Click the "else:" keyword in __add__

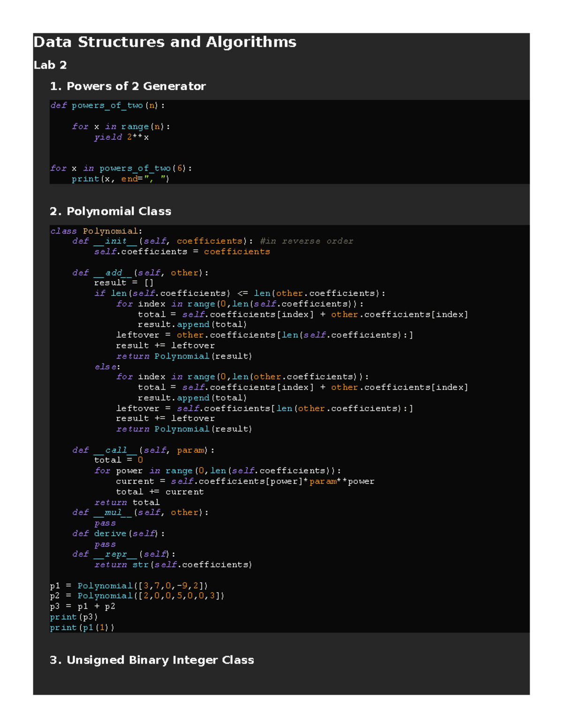click(107, 367)
